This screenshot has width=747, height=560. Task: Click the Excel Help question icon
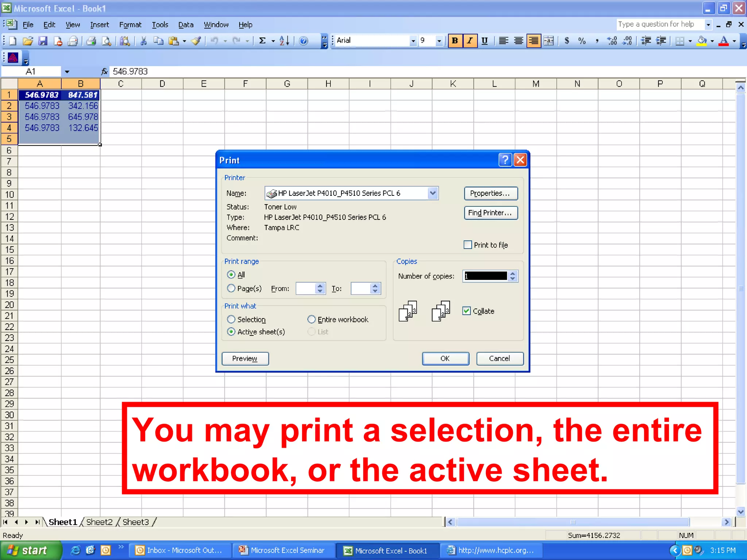pos(303,41)
